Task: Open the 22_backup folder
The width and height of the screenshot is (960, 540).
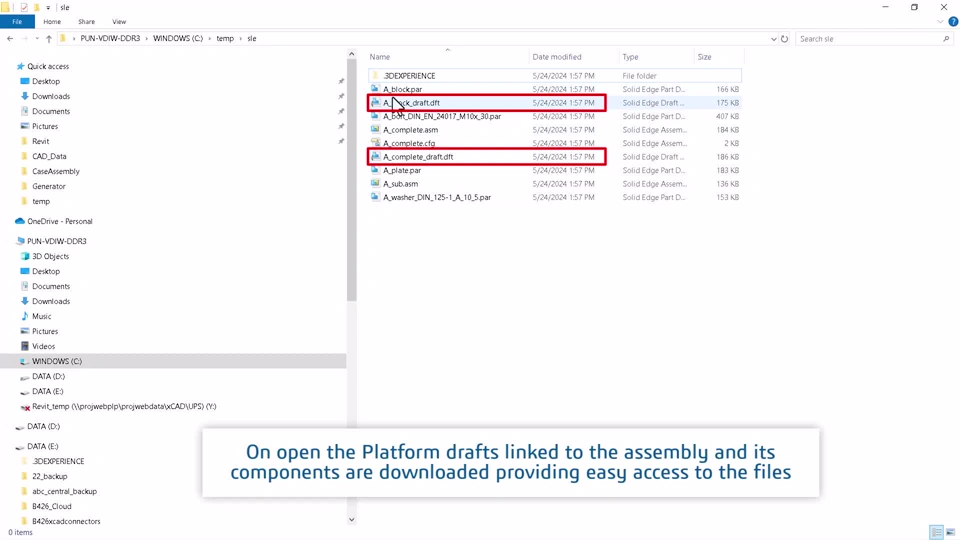Action: (50, 476)
